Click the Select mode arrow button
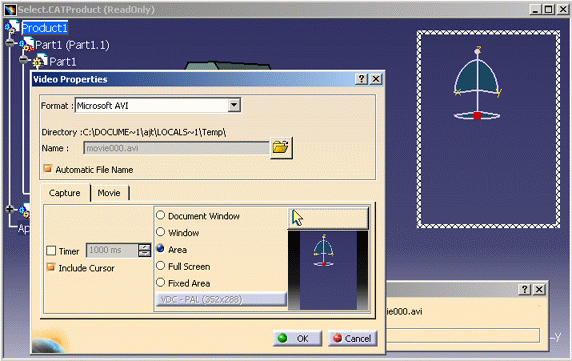Screen dimensions: 572x361 coord(328,218)
